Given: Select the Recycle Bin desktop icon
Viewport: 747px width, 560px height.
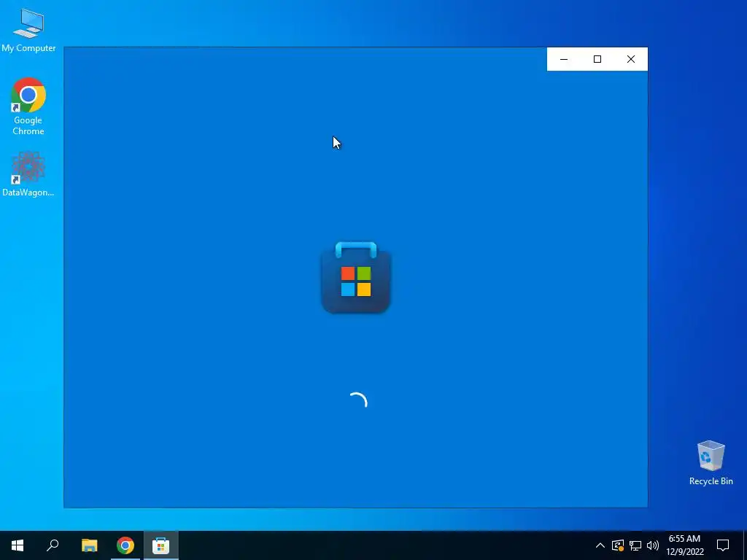Looking at the screenshot, I should coord(711,463).
